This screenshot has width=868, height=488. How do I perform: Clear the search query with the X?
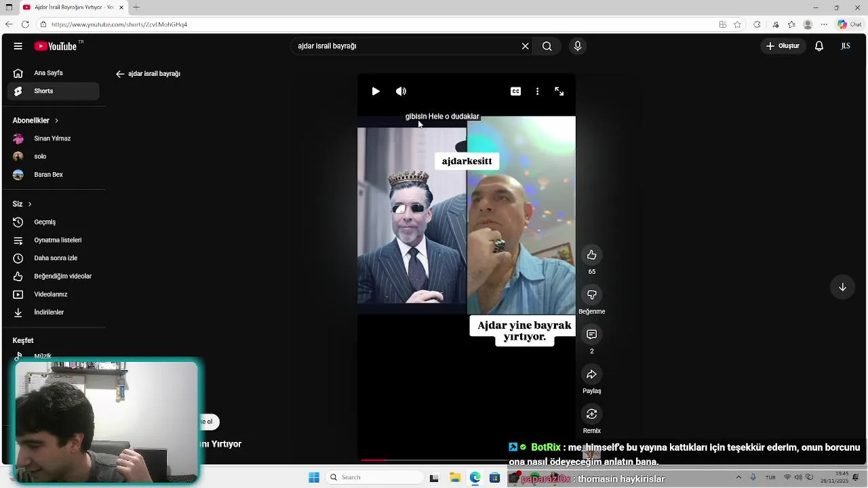[x=525, y=46]
